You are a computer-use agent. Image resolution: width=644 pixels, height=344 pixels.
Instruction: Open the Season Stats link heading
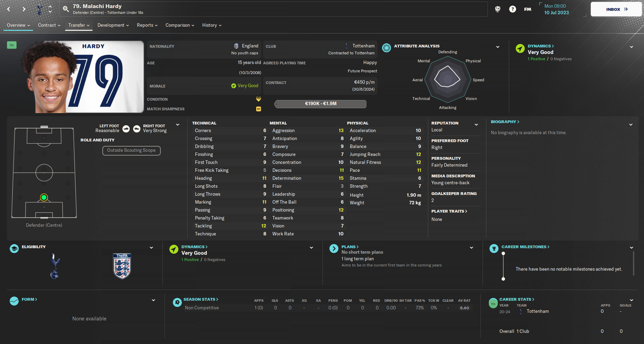click(x=201, y=299)
